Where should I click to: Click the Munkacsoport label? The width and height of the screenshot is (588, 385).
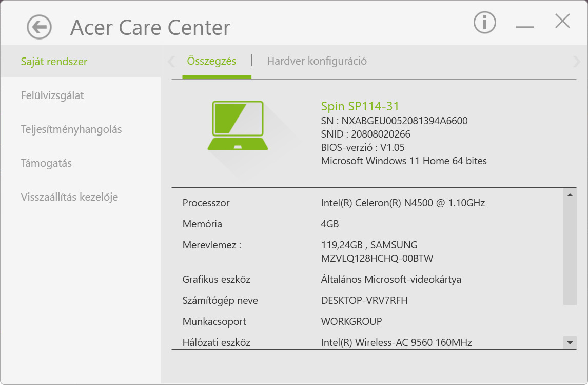[214, 321]
